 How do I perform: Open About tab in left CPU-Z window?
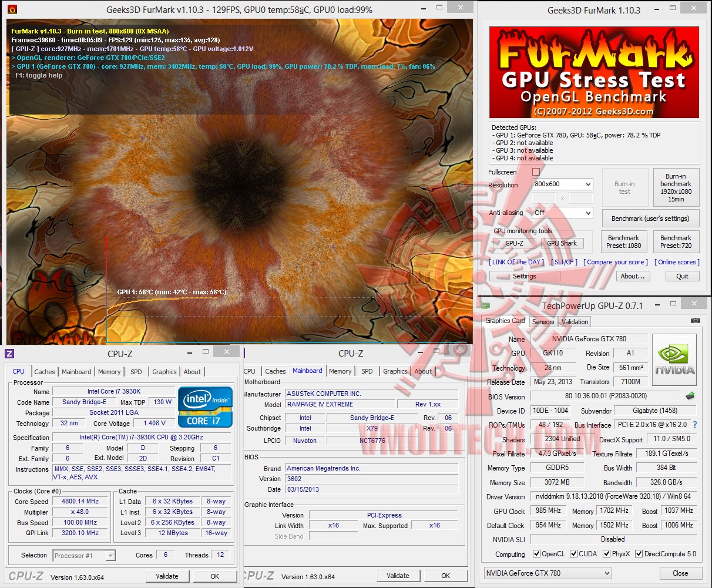(192, 372)
